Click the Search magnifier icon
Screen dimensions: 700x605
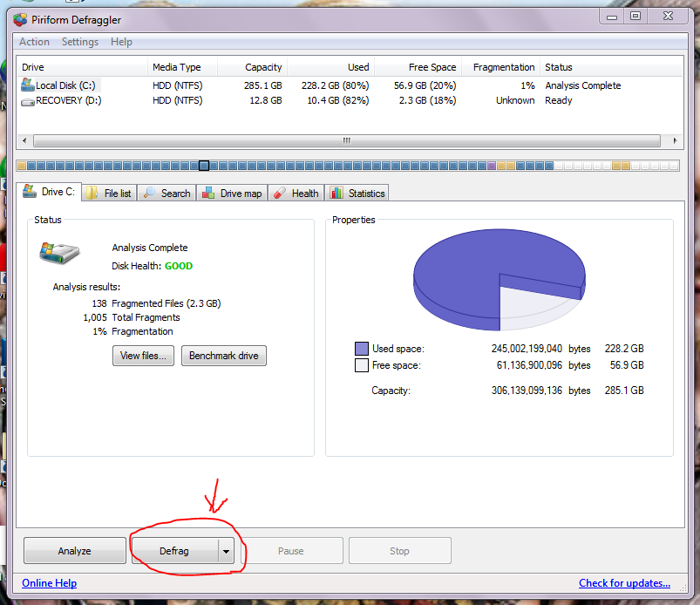(x=150, y=193)
